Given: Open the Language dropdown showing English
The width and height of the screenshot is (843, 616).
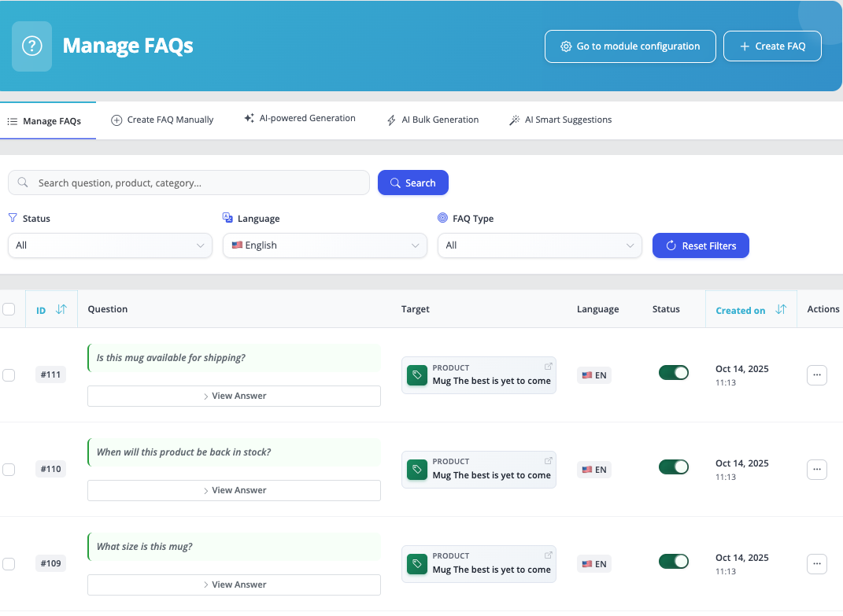Looking at the screenshot, I should pyautogui.click(x=324, y=245).
